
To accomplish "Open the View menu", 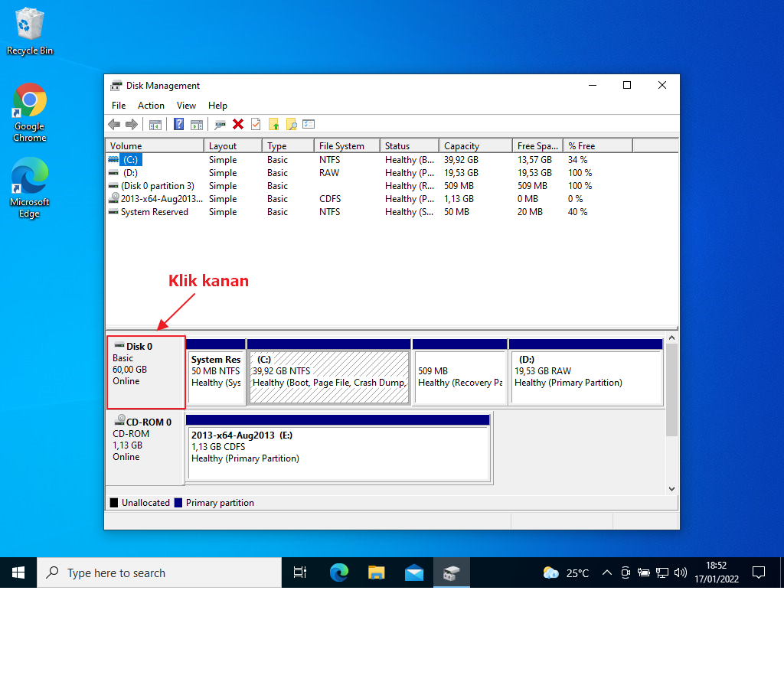I will point(186,106).
